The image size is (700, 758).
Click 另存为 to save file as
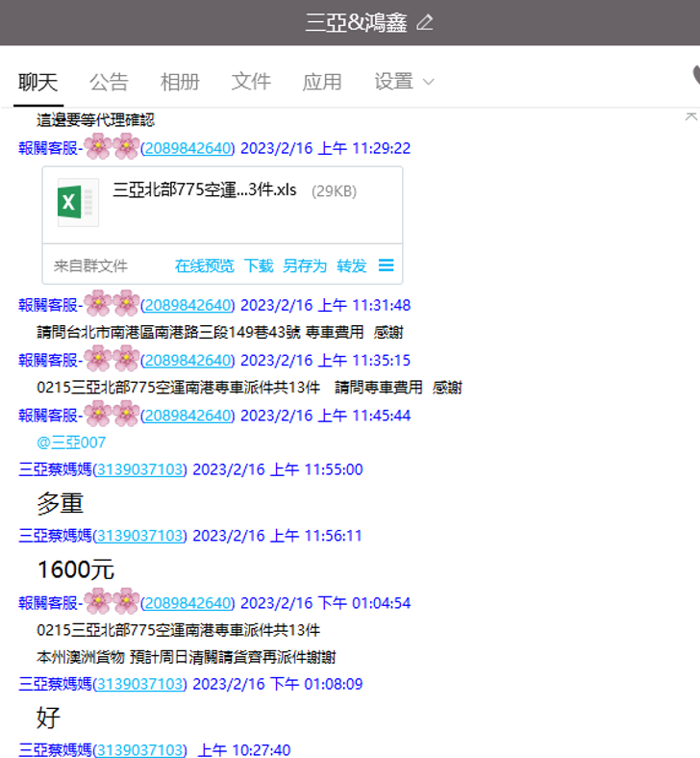(304, 265)
